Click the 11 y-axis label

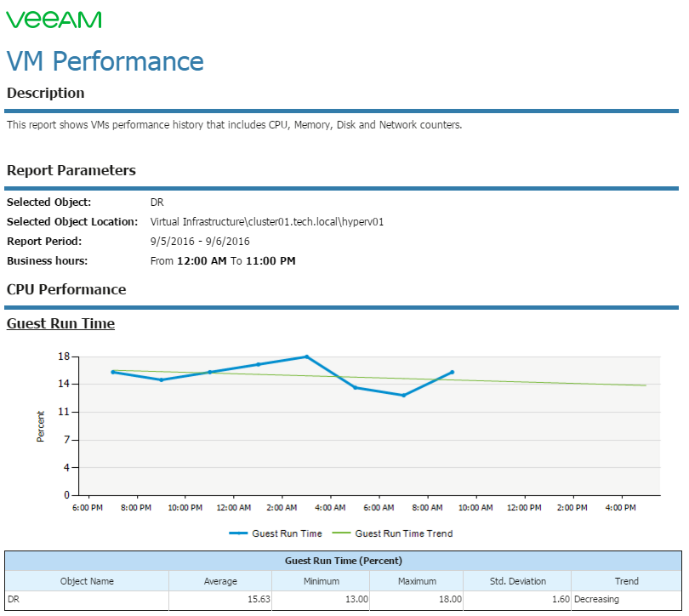click(64, 412)
